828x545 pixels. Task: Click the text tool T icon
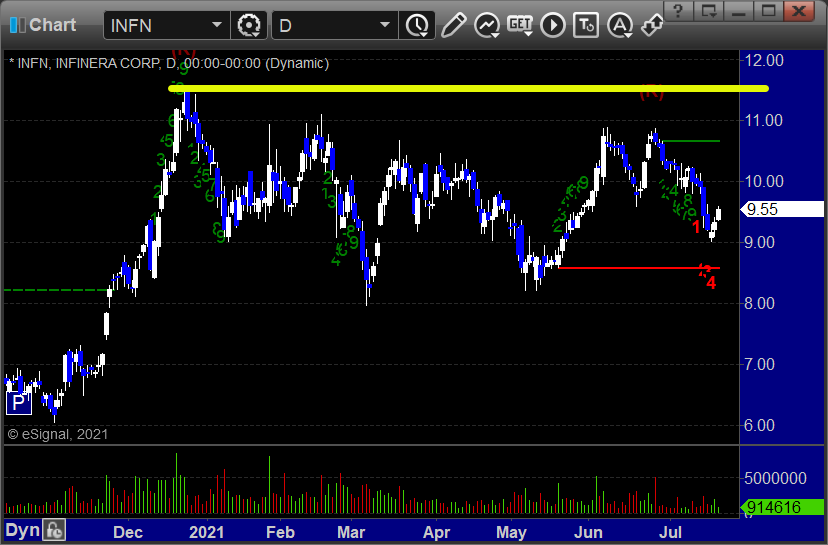tap(586, 25)
